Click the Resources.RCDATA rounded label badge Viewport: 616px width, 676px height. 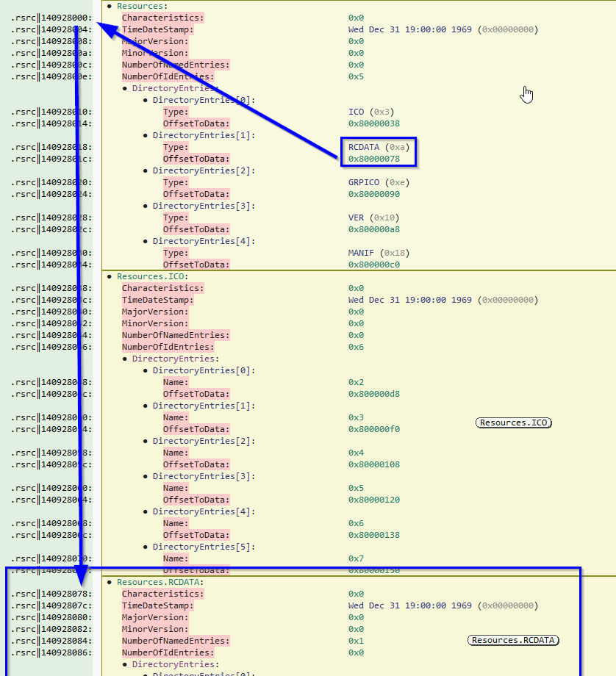(x=513, y=641)
